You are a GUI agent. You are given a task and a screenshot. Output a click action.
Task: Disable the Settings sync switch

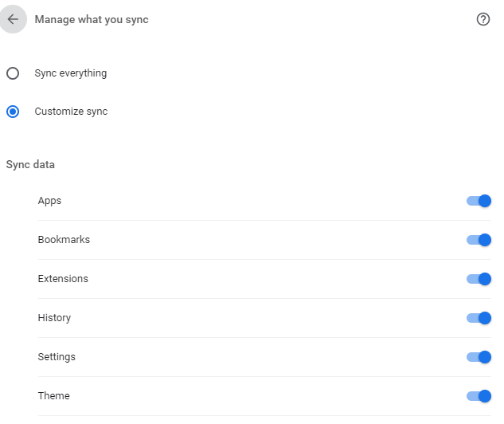click(x=479, y=357)
